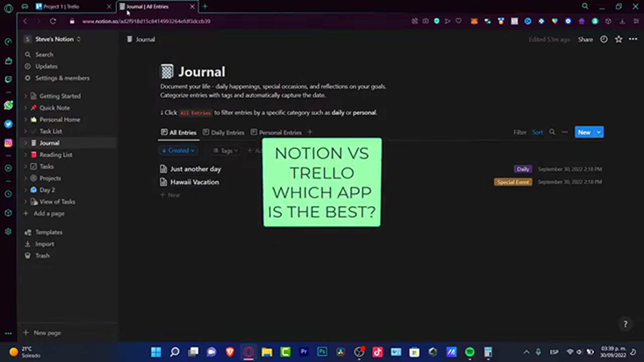Open File Explorer from the taskbar

[x=267, y=352]
